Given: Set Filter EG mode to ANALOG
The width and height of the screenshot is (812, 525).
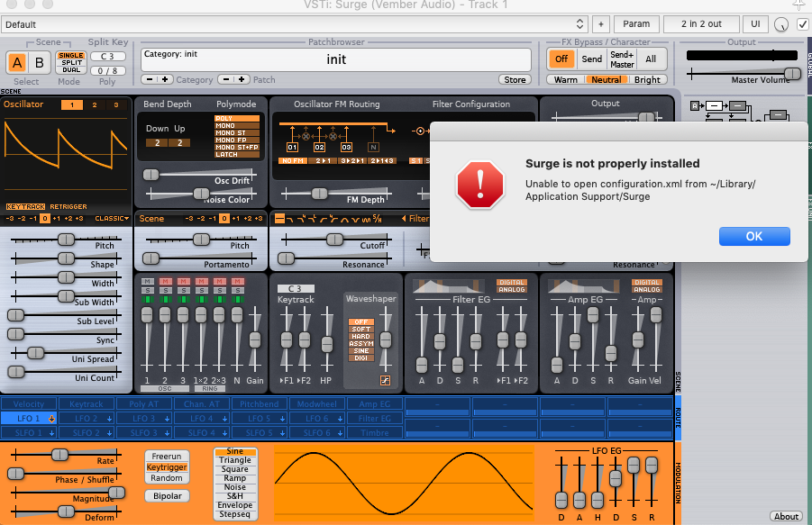Looking at the screenshot, I should (512, 290).
